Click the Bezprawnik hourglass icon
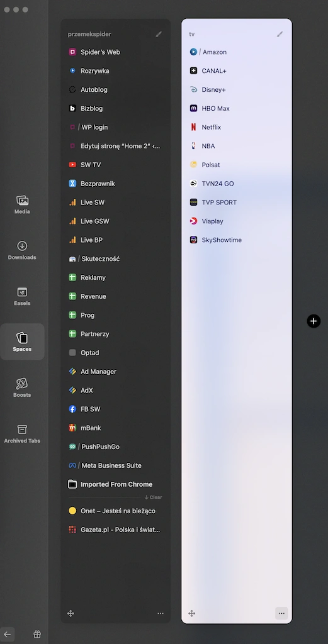 72,184
